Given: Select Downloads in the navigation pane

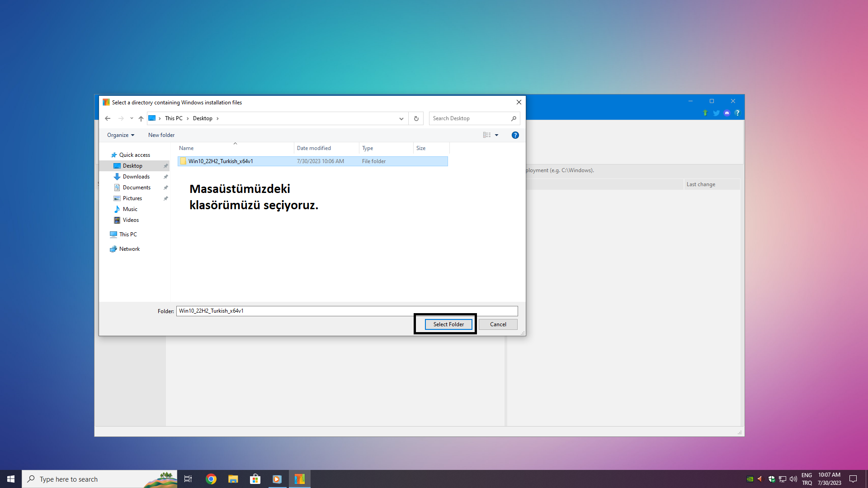Looking at the screenshot, I should (136, 177).
